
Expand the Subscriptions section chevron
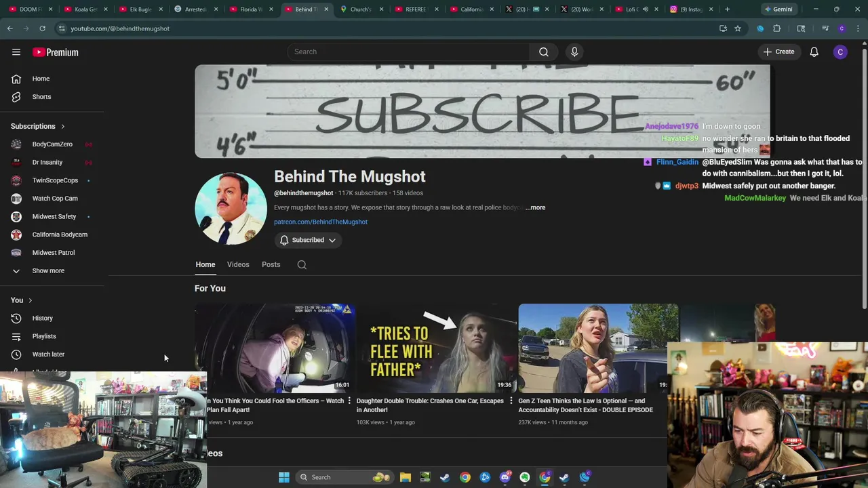click(63, 126)
